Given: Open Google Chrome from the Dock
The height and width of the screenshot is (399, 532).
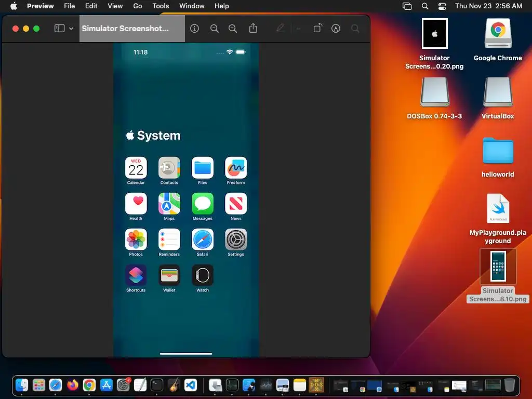Looking at the screenshot, I should [89, 385].
